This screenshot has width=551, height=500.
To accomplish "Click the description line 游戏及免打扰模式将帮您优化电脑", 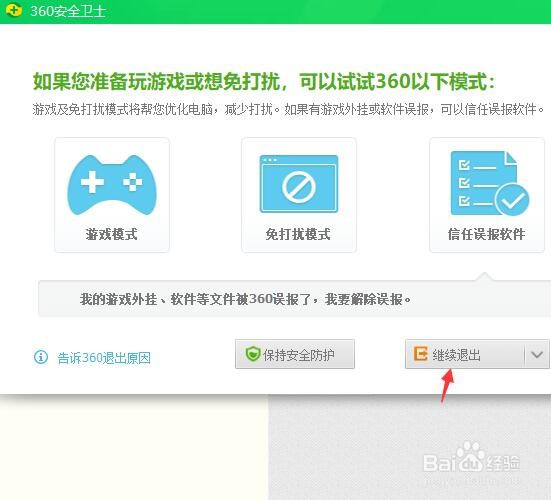I will pos(123,109).
